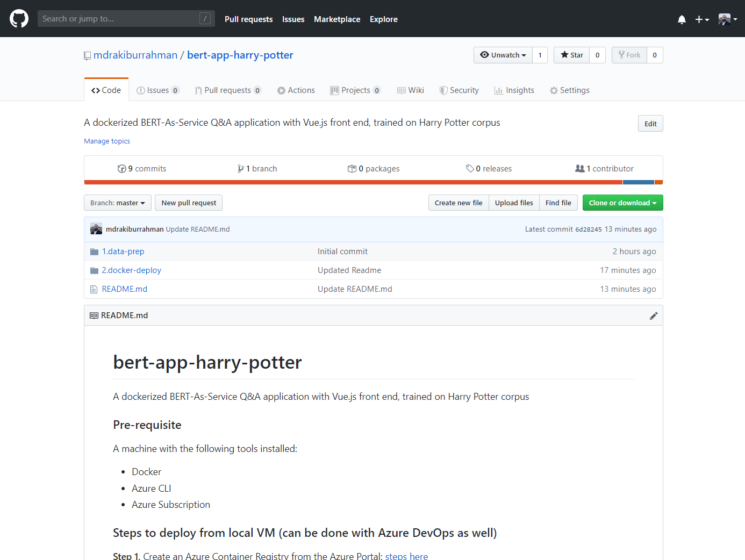This screenshot has height=560, width=745.
Task: View watchers count next to Unwatch
Action: [x=540, y=55]
